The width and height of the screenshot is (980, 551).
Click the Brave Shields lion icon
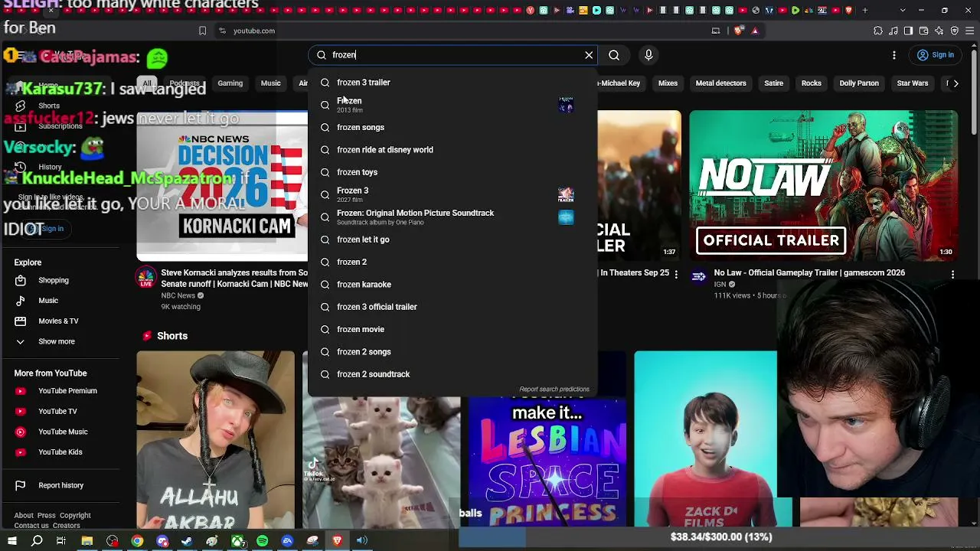(x=738, y=31)
